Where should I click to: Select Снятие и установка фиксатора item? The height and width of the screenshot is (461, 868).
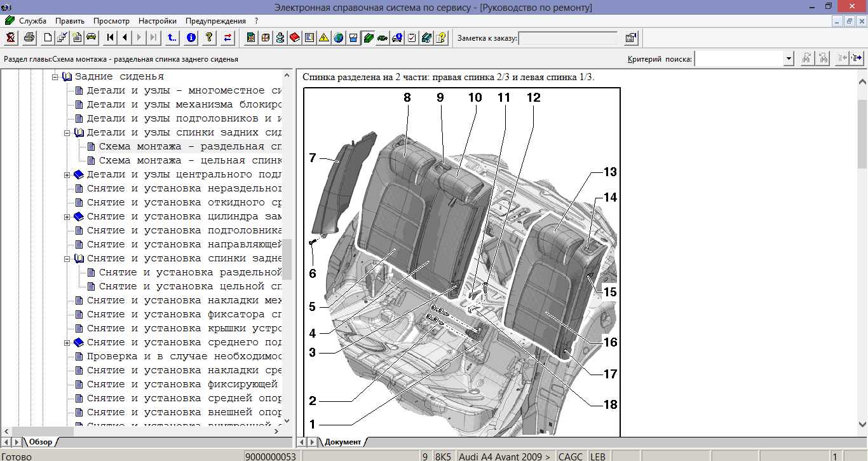[184, 314]
